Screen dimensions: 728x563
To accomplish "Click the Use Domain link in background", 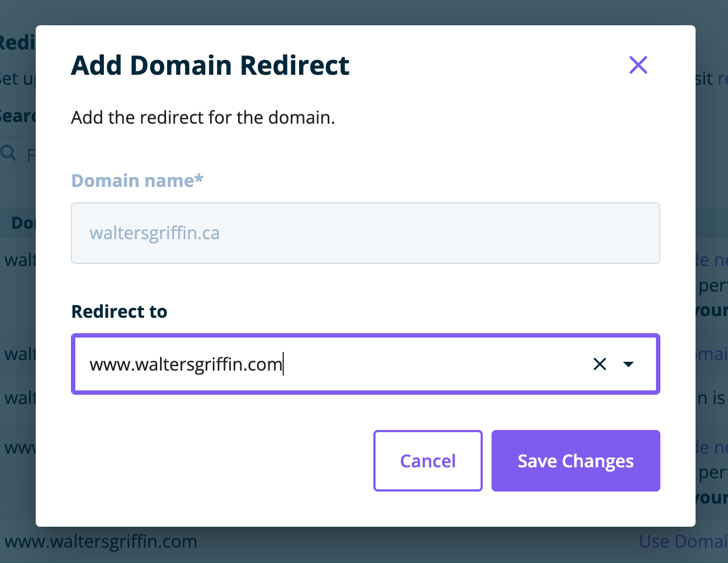I will coord(683,542).
